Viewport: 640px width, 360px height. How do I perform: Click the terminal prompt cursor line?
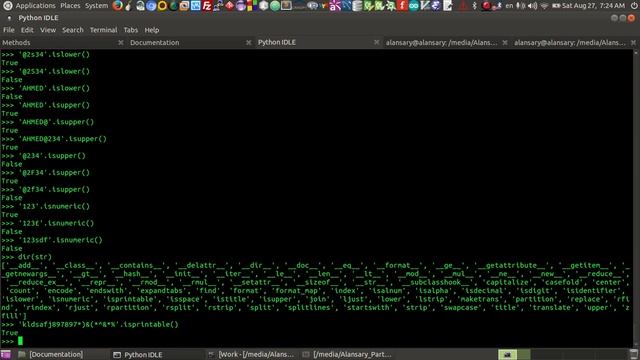(x=12, y=341)
